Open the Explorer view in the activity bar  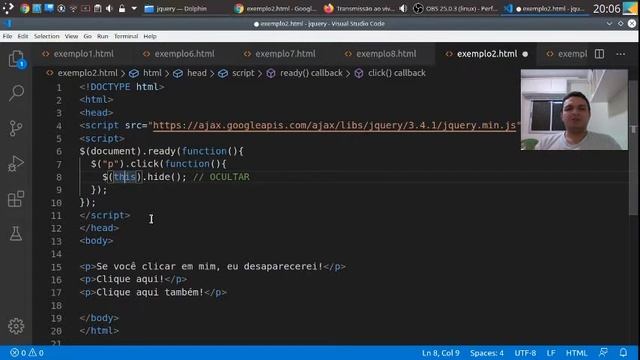(x=16, y=60)
